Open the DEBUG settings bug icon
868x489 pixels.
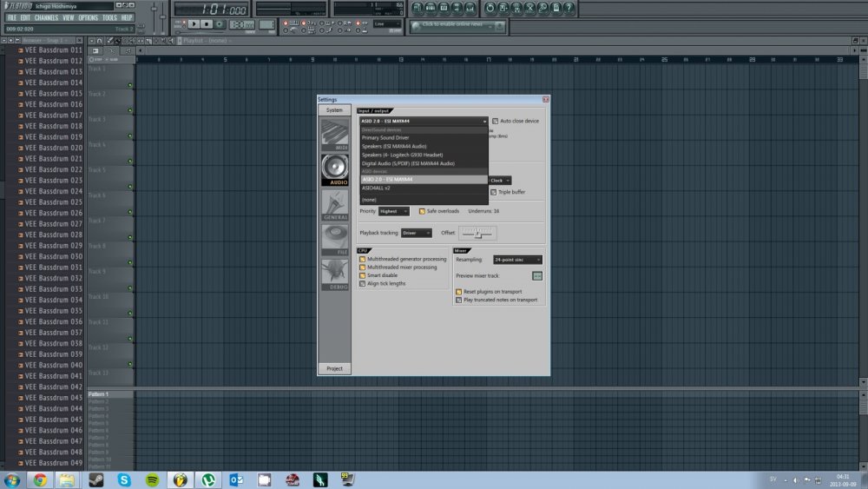coord(335,274)
